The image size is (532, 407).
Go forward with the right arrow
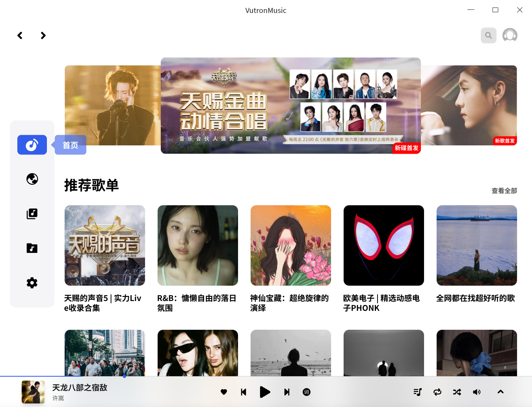pyautogui.click(x=43, y=35)
